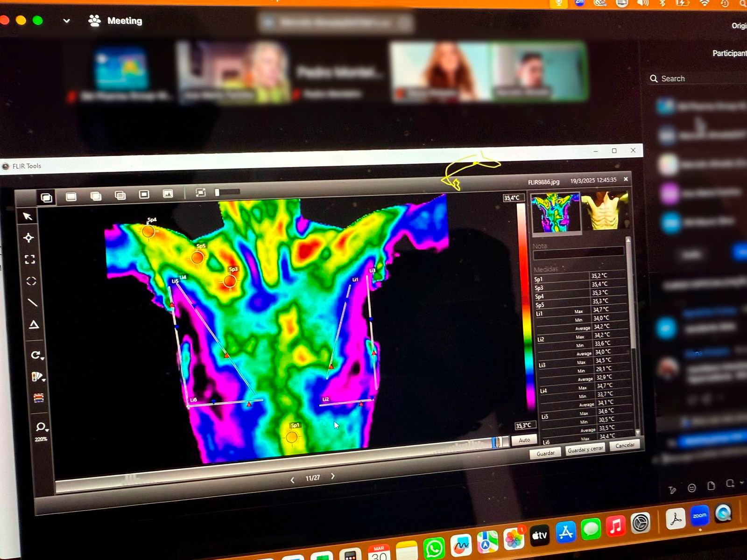
Task: Pick the ellipse measurement tool
Action: pyautogui.click(x=31, y=281)
